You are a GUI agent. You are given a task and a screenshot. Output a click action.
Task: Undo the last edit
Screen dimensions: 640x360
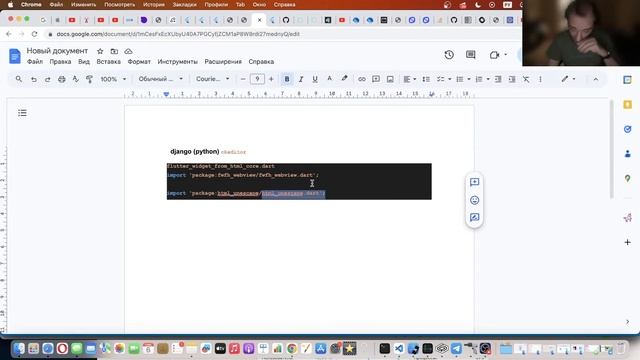34,79
